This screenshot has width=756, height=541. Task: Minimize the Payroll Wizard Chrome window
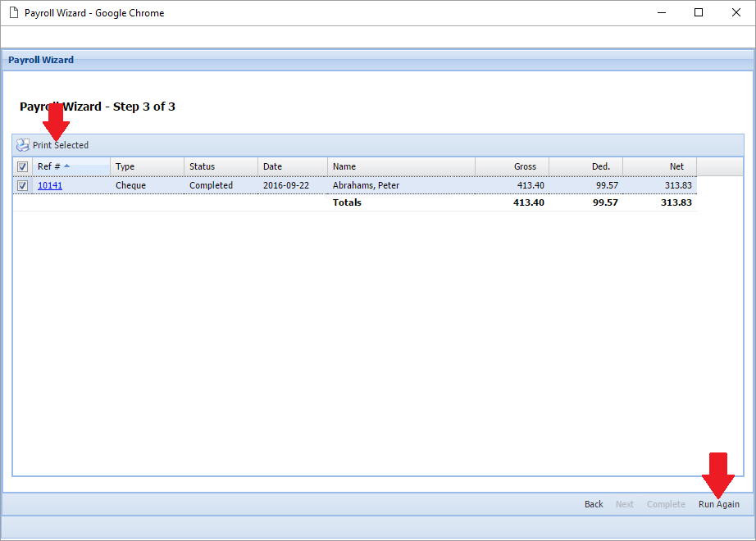click(662, 12)
